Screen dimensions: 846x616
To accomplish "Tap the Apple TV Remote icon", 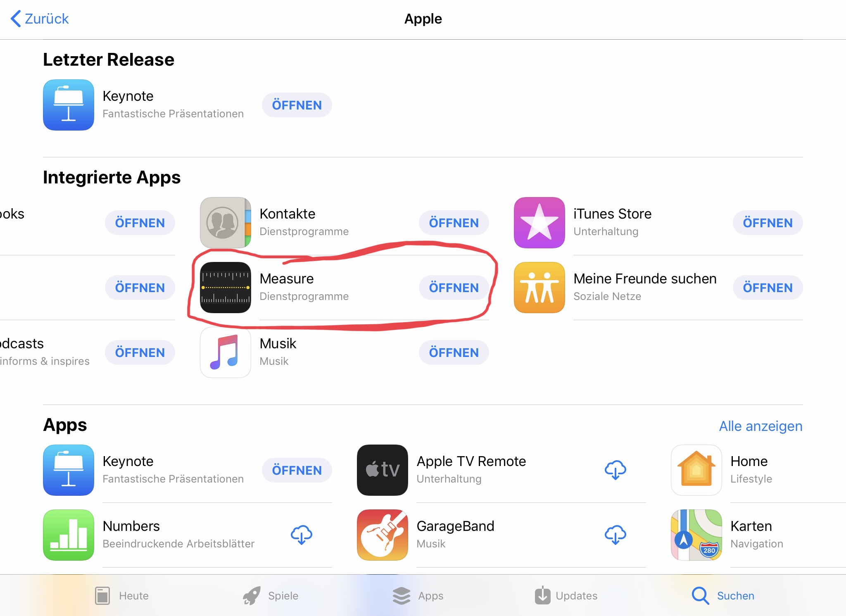I will point(383,470).
